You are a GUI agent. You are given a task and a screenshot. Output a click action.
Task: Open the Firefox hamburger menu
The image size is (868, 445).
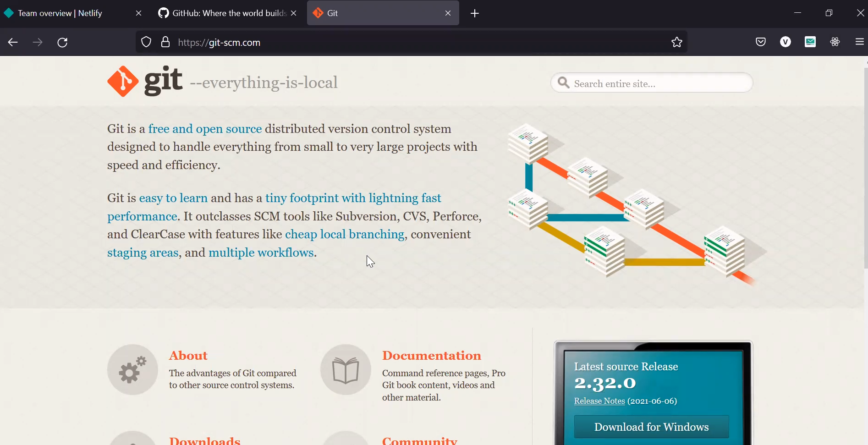pyautogui.click(x=860, y=42)
